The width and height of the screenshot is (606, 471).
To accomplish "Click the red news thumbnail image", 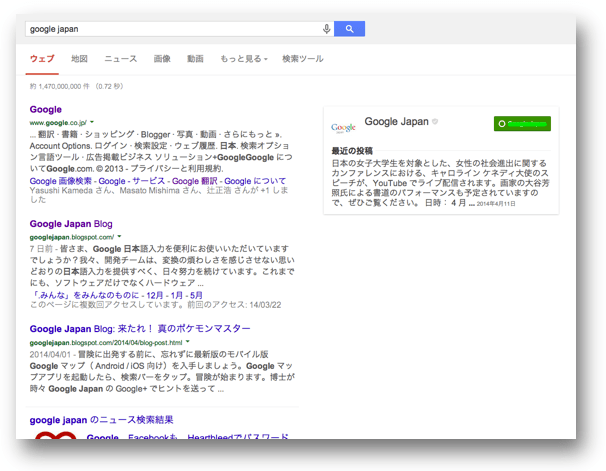I will click(x=55, y=435).
